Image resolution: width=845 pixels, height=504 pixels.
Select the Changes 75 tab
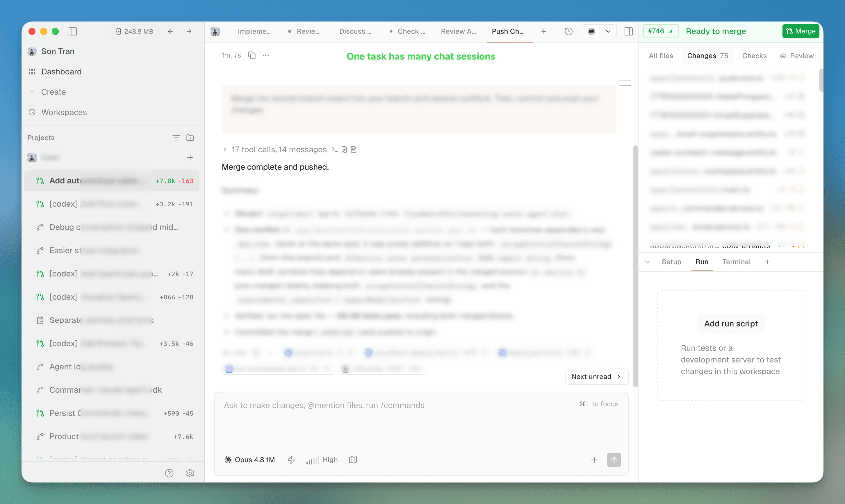tap(707, 56)
